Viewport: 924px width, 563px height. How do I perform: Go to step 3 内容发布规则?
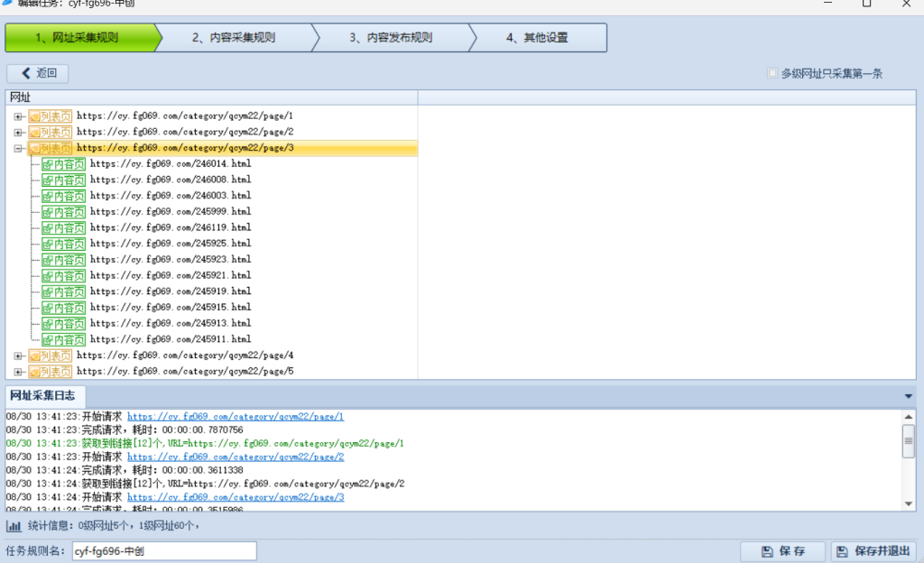pos(390,38)
